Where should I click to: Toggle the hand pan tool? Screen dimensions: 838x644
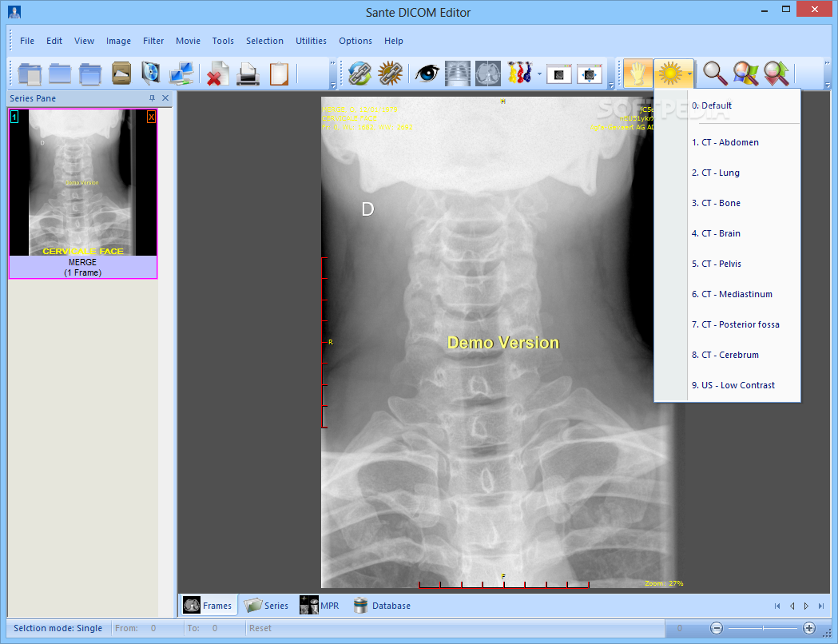pos(637,74)
